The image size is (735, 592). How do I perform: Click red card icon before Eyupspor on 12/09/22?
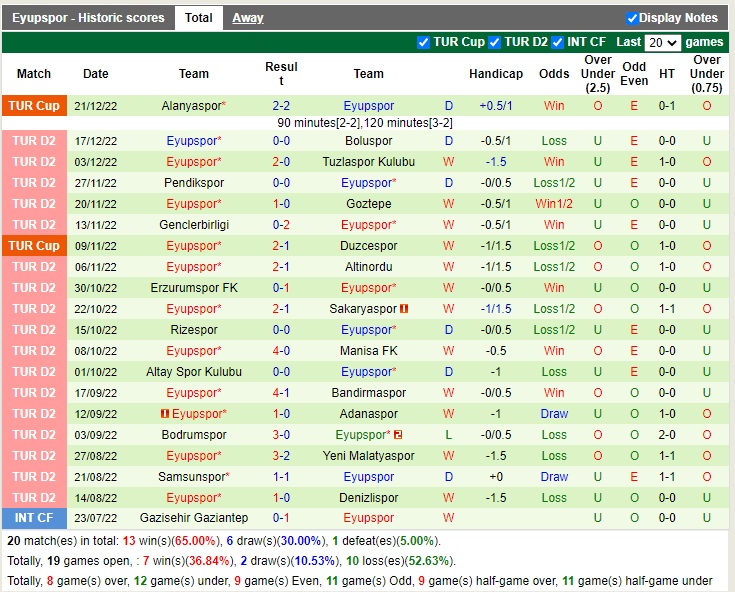[x=164, y=414]
